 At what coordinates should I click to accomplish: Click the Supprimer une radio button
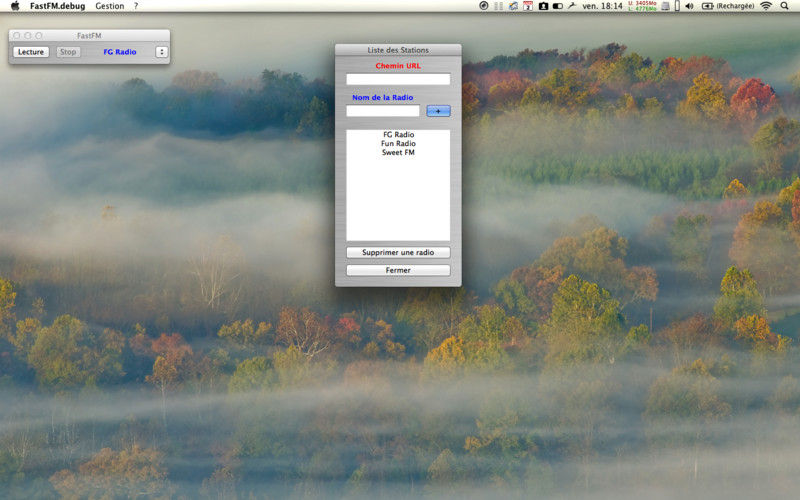[x=398, y=252]
